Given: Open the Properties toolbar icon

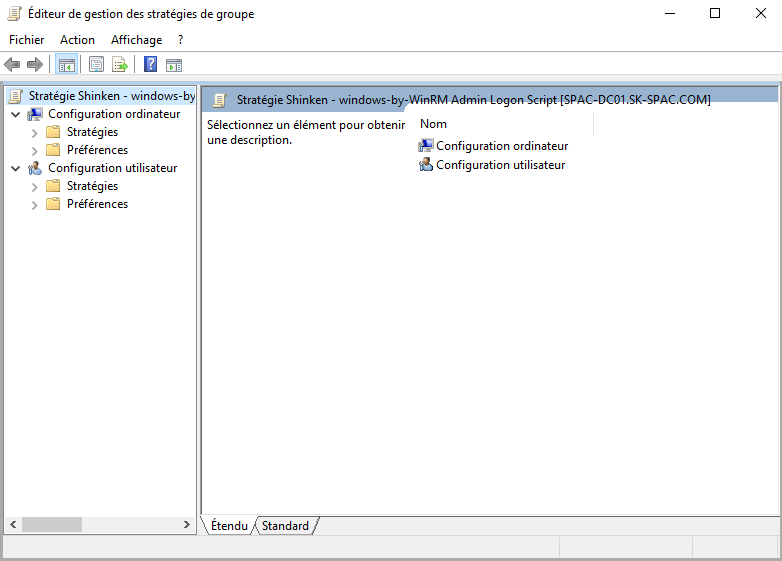Looking at the screenshot, I should (x=96, y=65).
